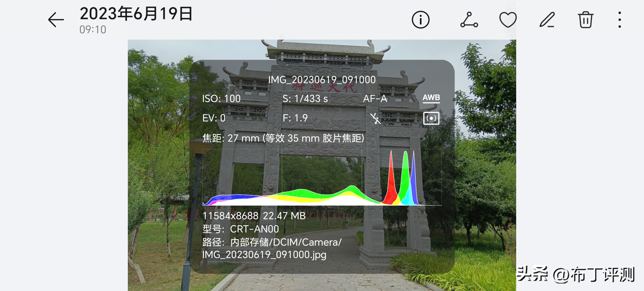Edit the photo with the pen icon
Screen dimensions: 644x291
point(547,20)
